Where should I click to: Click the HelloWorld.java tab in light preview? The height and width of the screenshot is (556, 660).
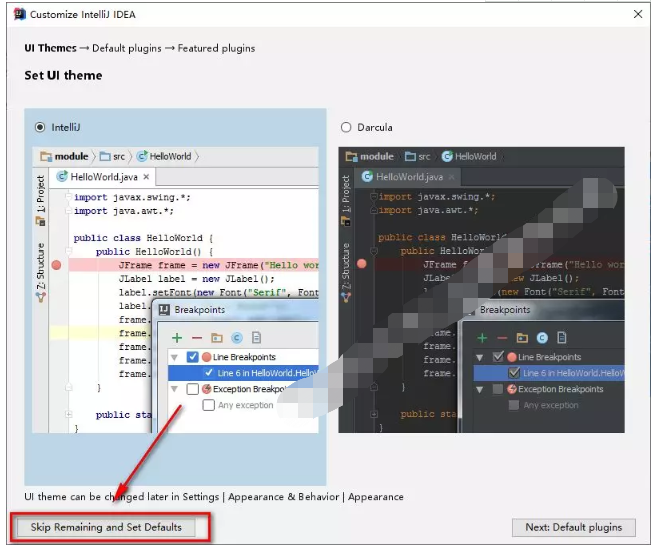(x=102, y=177)
